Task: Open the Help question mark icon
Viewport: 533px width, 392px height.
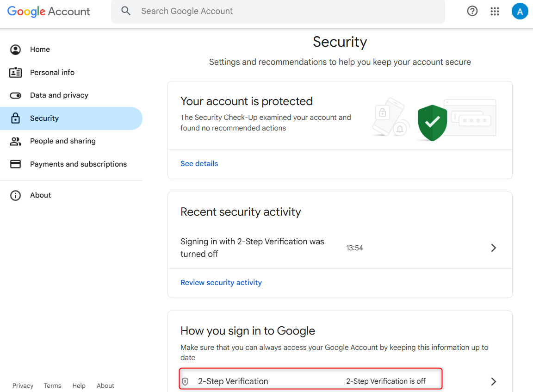Action: click(472, 11)
